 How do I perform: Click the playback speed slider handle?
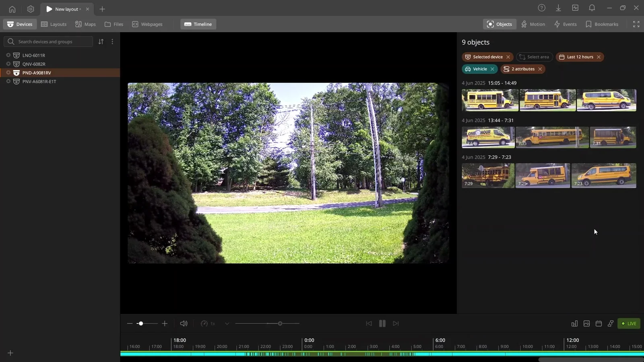pos(280,323)
